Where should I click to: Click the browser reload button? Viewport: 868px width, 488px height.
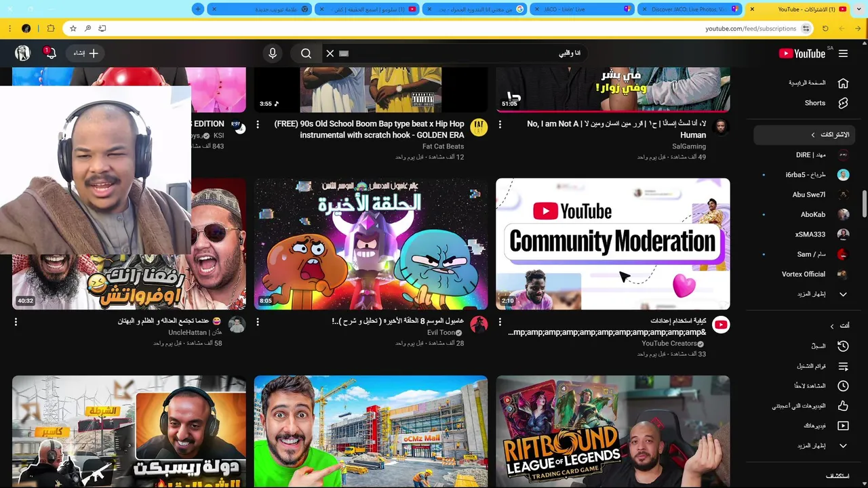[x=825, y=28]
